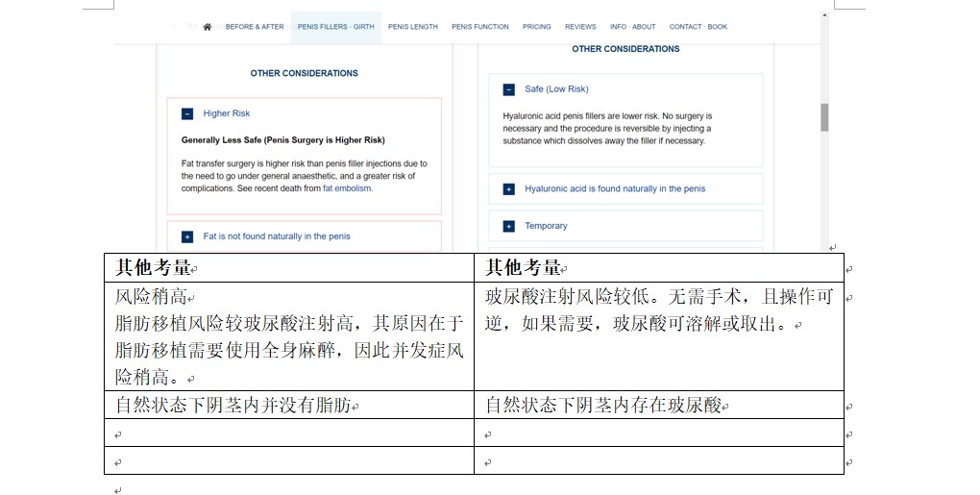Click the left 其他考量 table header cell

pos(289,267)
